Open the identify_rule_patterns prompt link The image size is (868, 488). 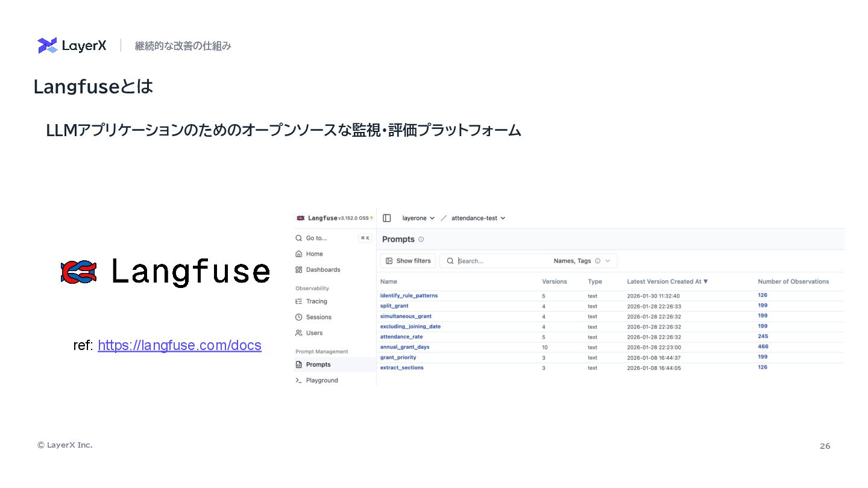click(409, 296)
